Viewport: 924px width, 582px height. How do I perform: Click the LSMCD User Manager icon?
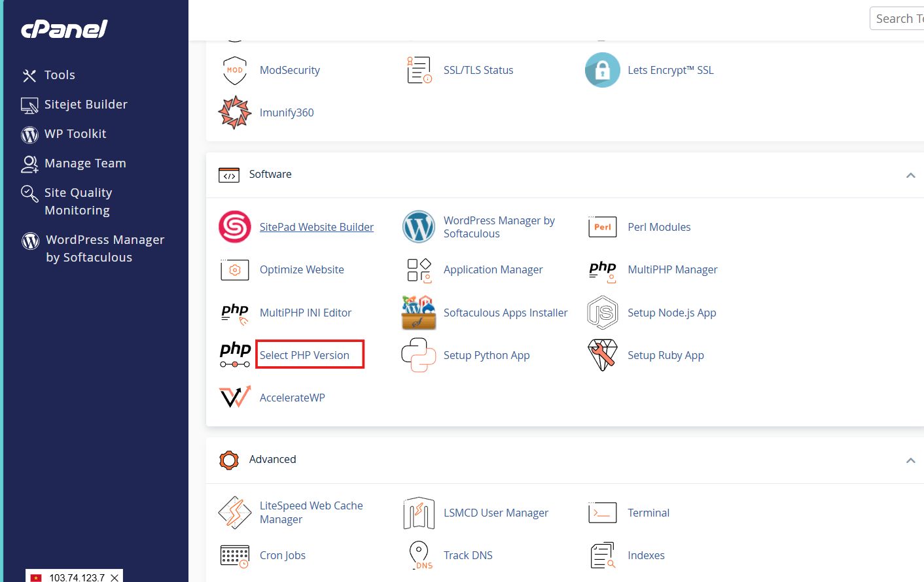pyautogui.click(x=419, y=513)
